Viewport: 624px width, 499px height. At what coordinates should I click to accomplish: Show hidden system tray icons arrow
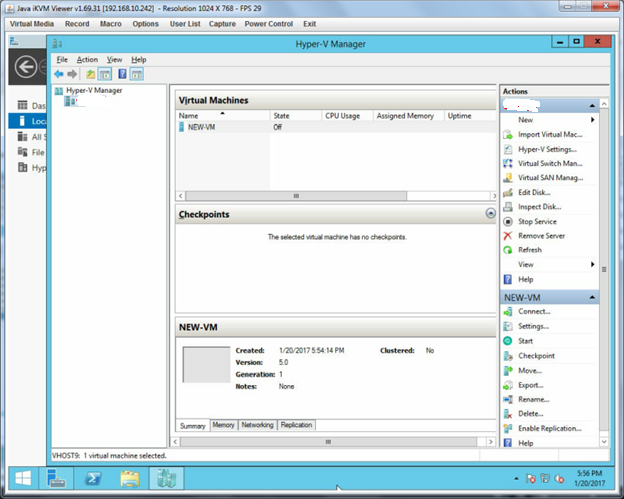click(516, 479)
